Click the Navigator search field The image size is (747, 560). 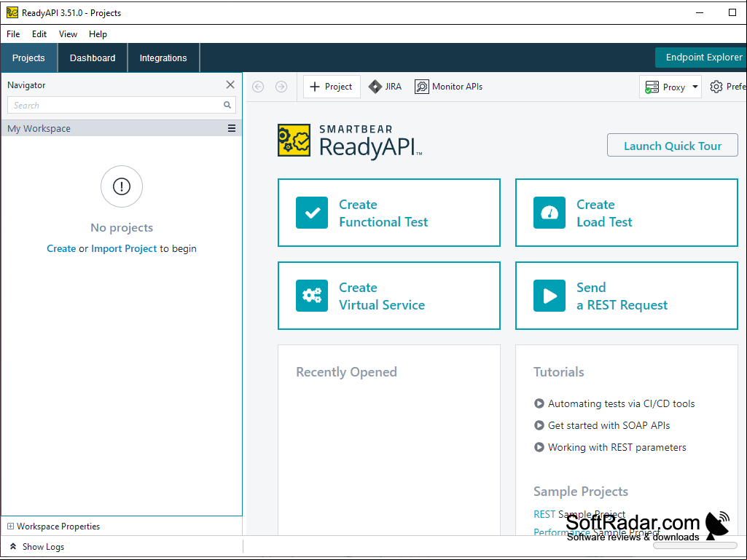(122, 106)
